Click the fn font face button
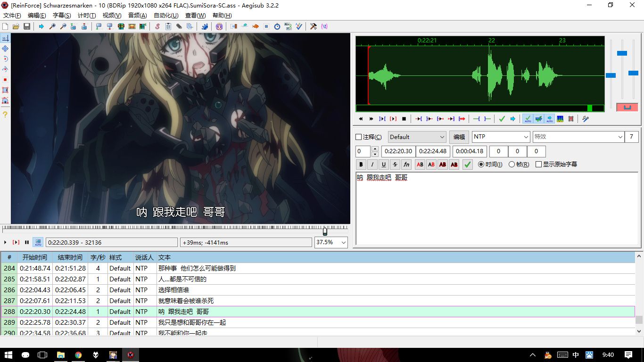 click(x=406, y=165)
